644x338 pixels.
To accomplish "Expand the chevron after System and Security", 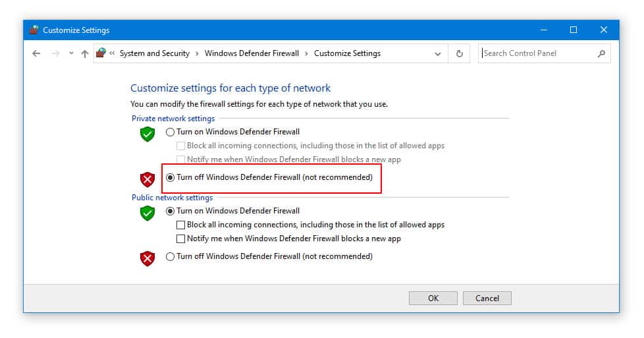I will [x=197, y=54].
